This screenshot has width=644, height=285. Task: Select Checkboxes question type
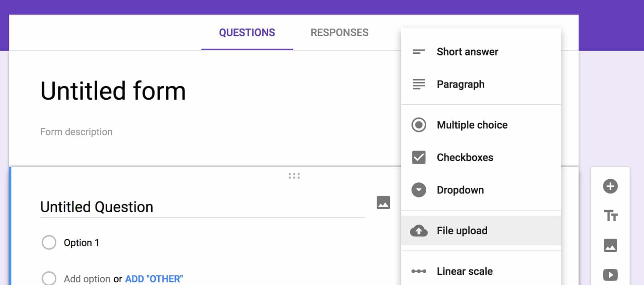pos(481,157)
